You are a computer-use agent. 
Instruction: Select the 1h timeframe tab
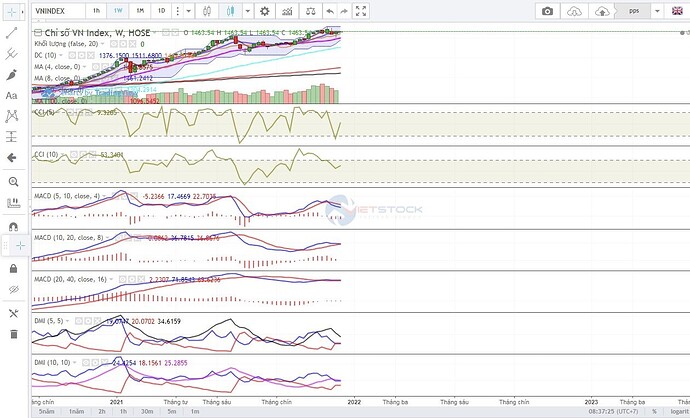tap(96, 11)
